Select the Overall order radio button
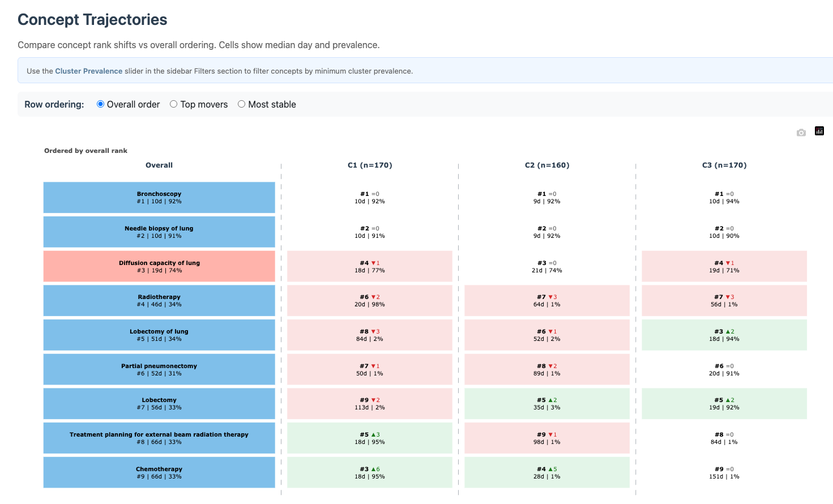Viewport: 833px width, 504px height. 101,104
